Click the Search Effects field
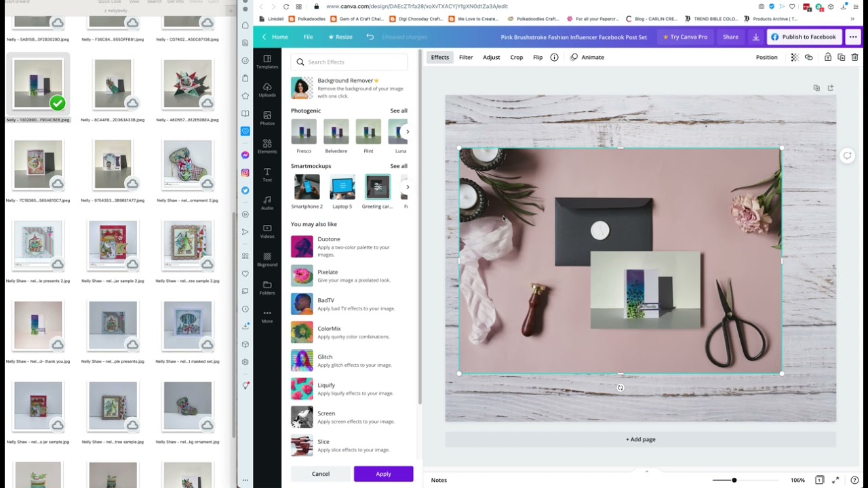This screenshot has width=868, height=488. click(x=349, y=62)
